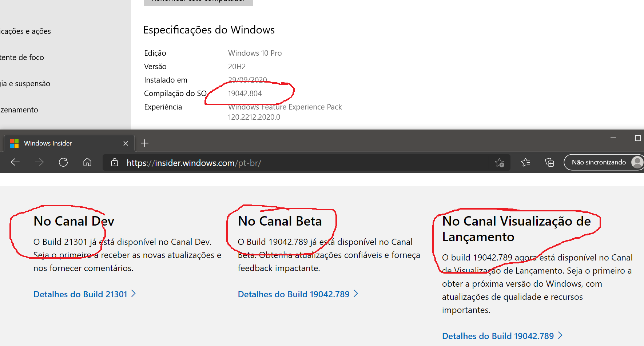This screenshot has width=644, height=346.
Task: Open the Collections panel
Action: tap(549, 162)
